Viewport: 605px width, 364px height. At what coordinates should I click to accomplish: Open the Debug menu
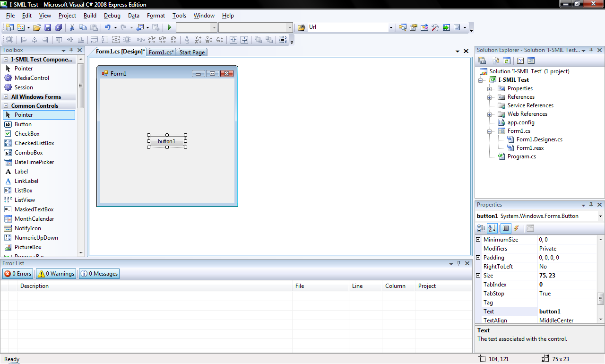click(x=112, y=16)
